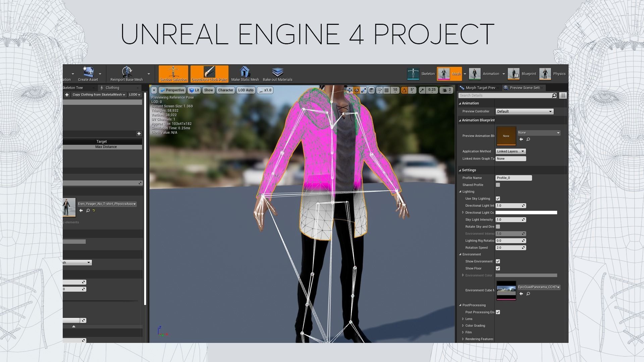Switch to Animation editor mode
Screen dimensions: 644x362
point(484,74)
